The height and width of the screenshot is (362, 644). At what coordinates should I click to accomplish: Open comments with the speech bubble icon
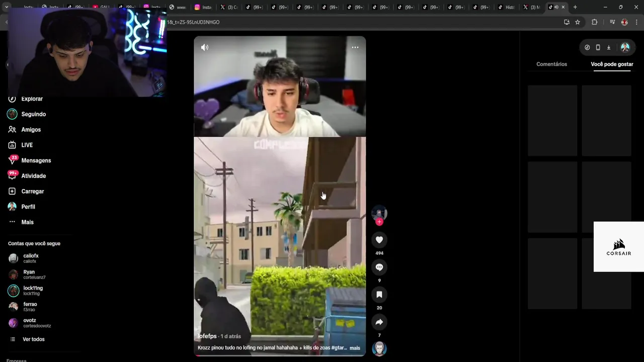[379, 267]
